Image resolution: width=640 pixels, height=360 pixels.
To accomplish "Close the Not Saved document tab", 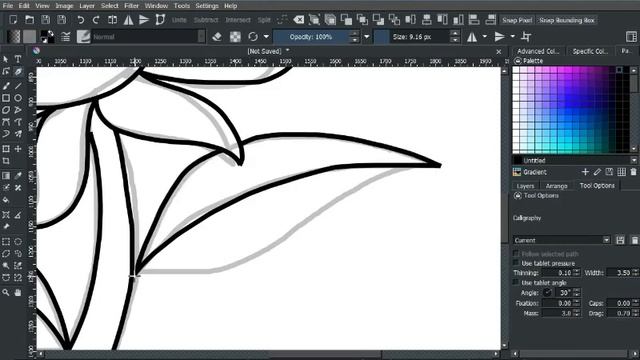I will point(498,52).
